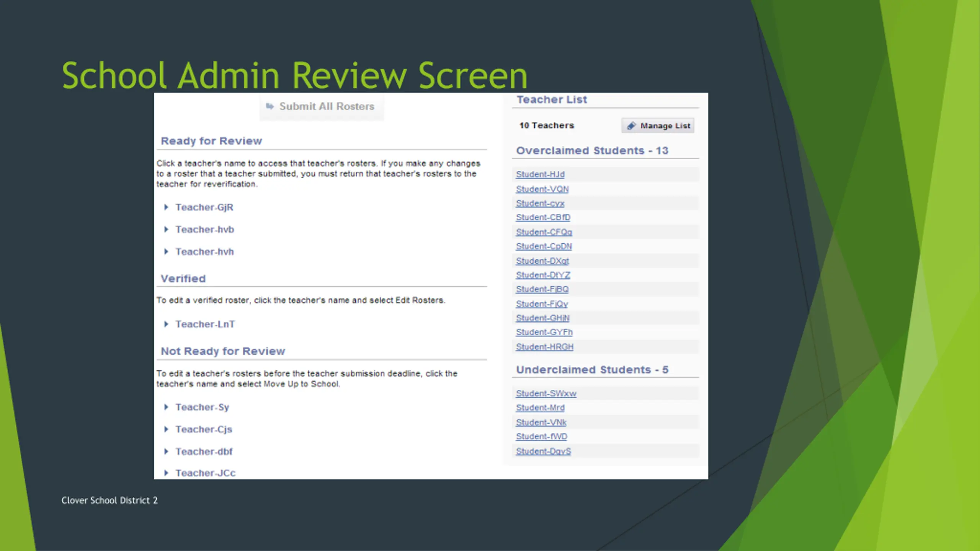
Task: Expand the Teacher-hvh disclosure triangle
Action: (166, 252)
